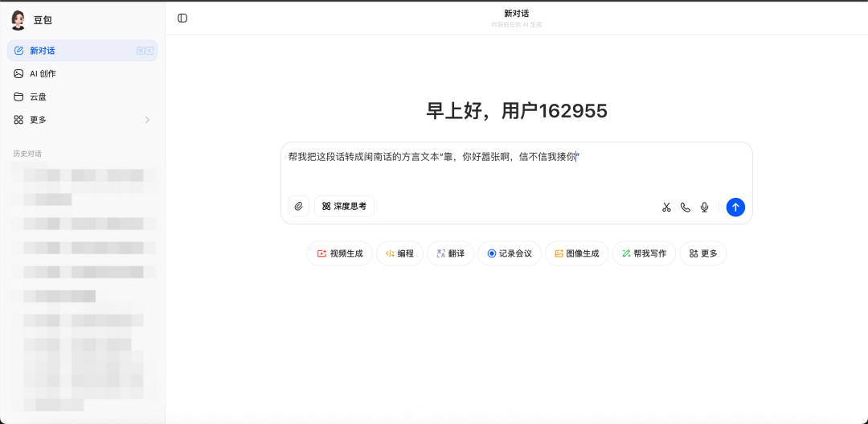This screenshot has width=868, height=424.
Task: Open the 云盘 cloud drive item
Action: [83, 97]
